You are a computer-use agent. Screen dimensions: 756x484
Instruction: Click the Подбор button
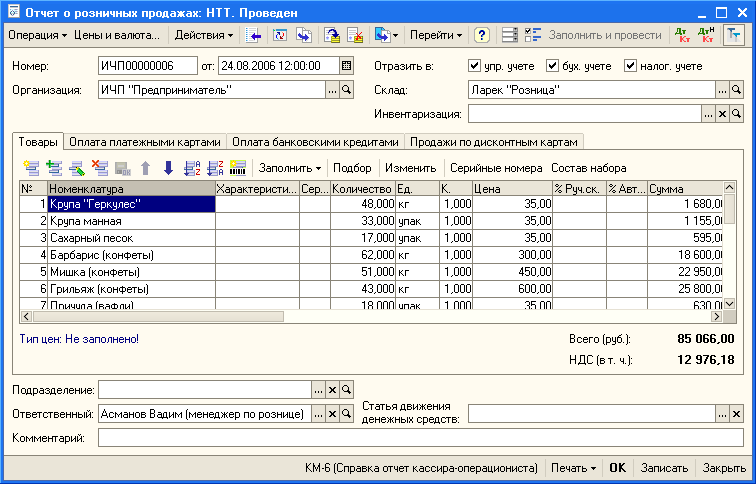click(352, 168)
